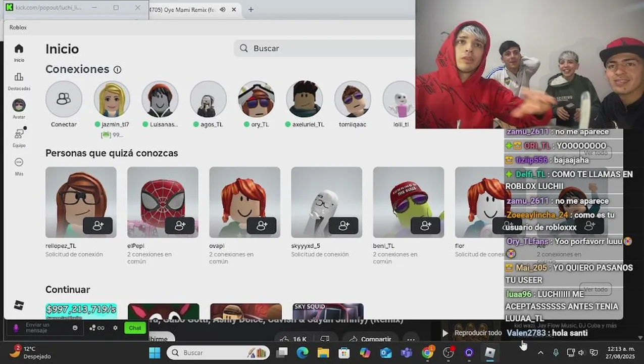Add skyyyxd_5 as a connection
The width and height of the screenshot is (644, 364).
(x=343, y=225)
